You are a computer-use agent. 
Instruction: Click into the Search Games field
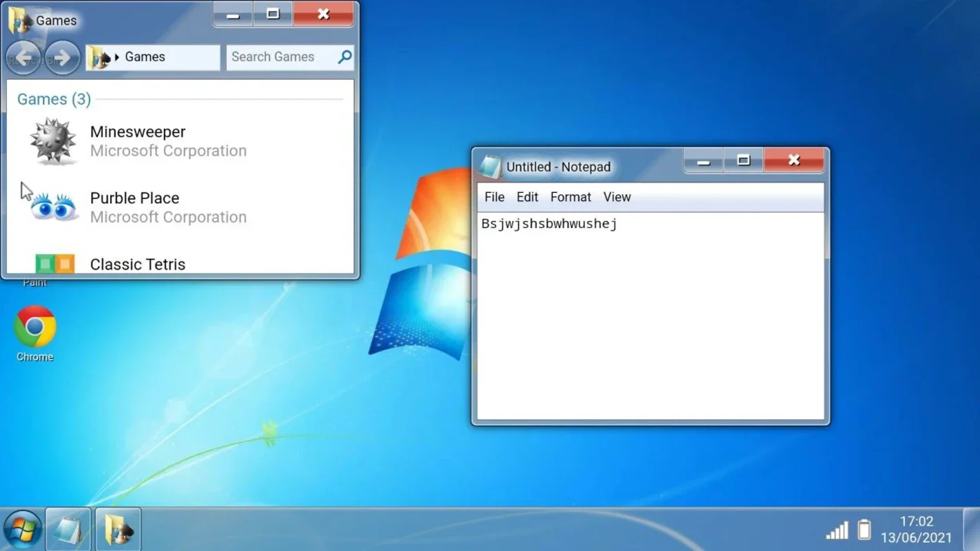pyautogui.click(x=290, y=57)
